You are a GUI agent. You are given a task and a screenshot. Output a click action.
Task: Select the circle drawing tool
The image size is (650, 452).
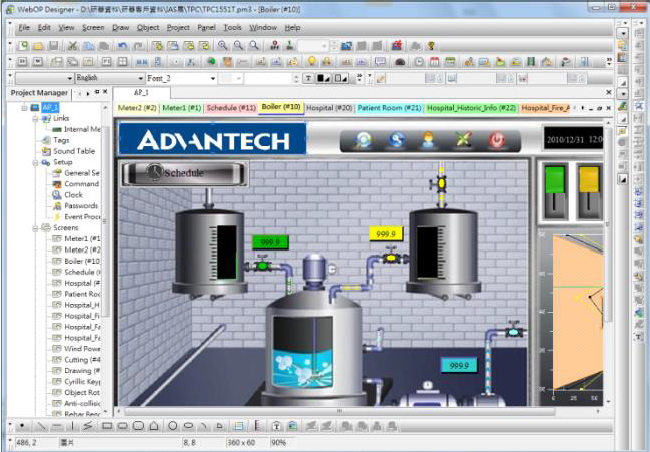[x=173, y=425]
